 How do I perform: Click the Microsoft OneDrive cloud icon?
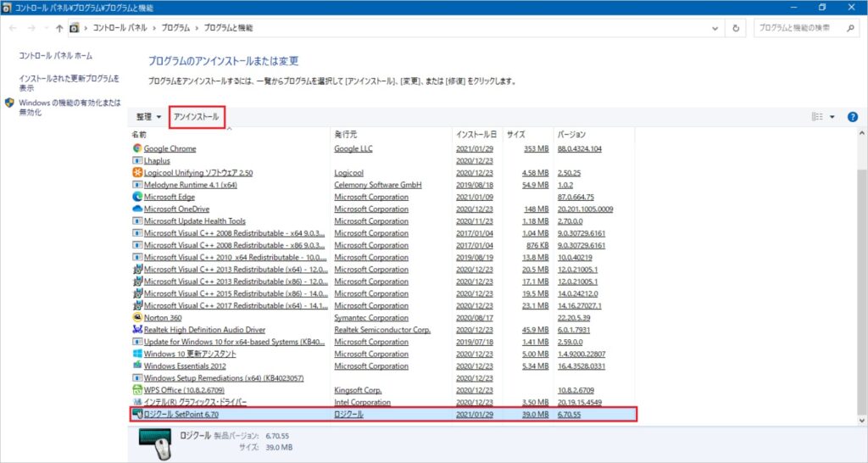point(137,209)
